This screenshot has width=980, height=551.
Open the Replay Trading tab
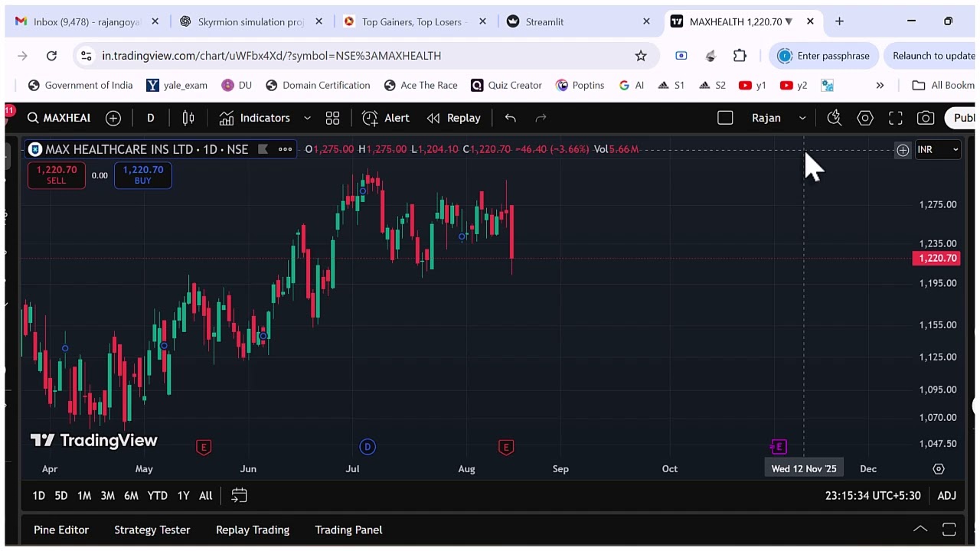click(253, 530)
